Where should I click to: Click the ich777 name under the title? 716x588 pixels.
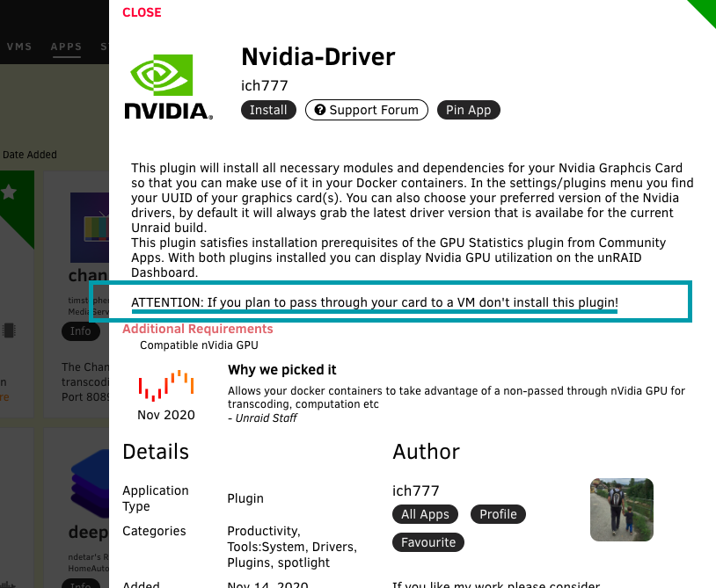tap(265, 86)
